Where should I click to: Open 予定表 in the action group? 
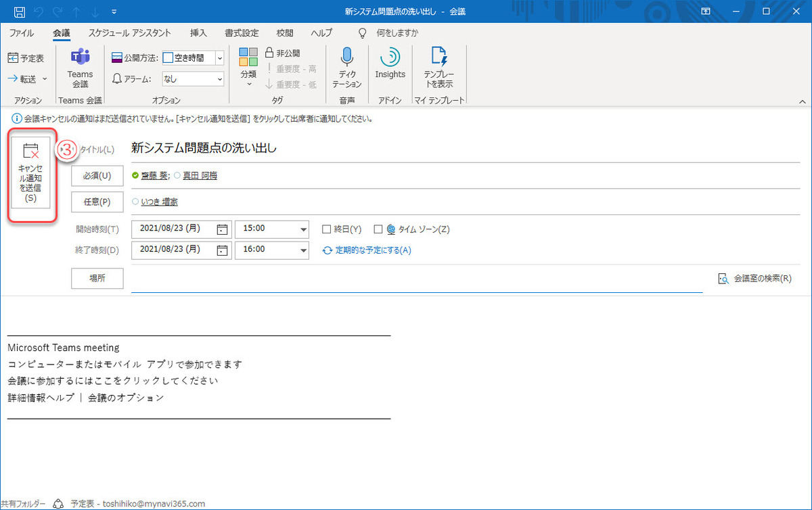tap(26, 58)
